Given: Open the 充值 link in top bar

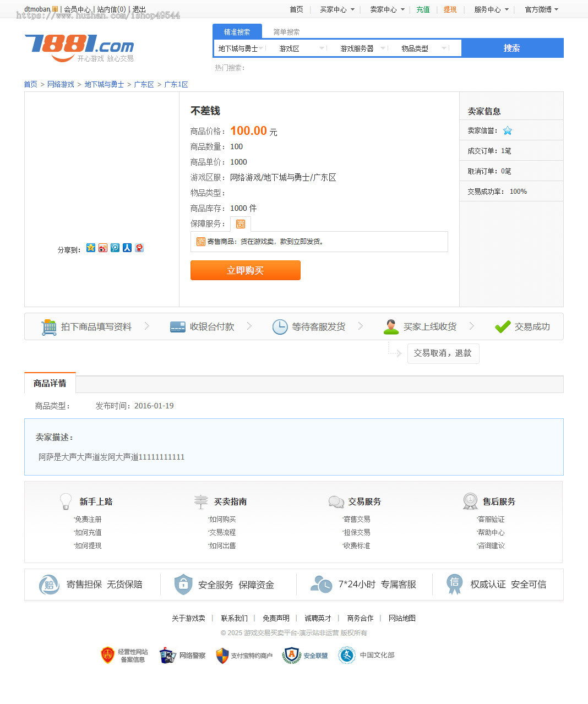Looking at the screenshot, I should (423, 9).
